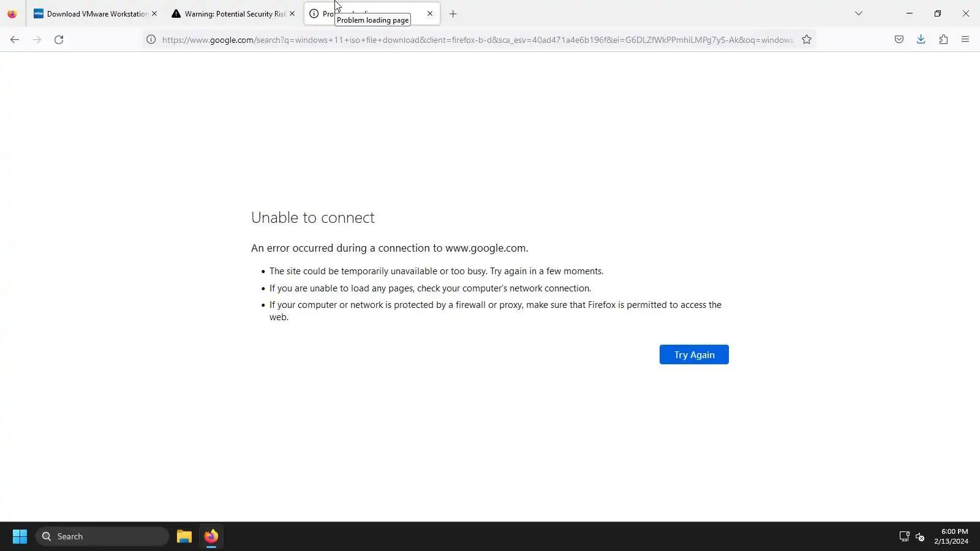This screenshot has height=551, width=980.
Task: Click the text mentioning www.google.com connection error
Action: 390,248
